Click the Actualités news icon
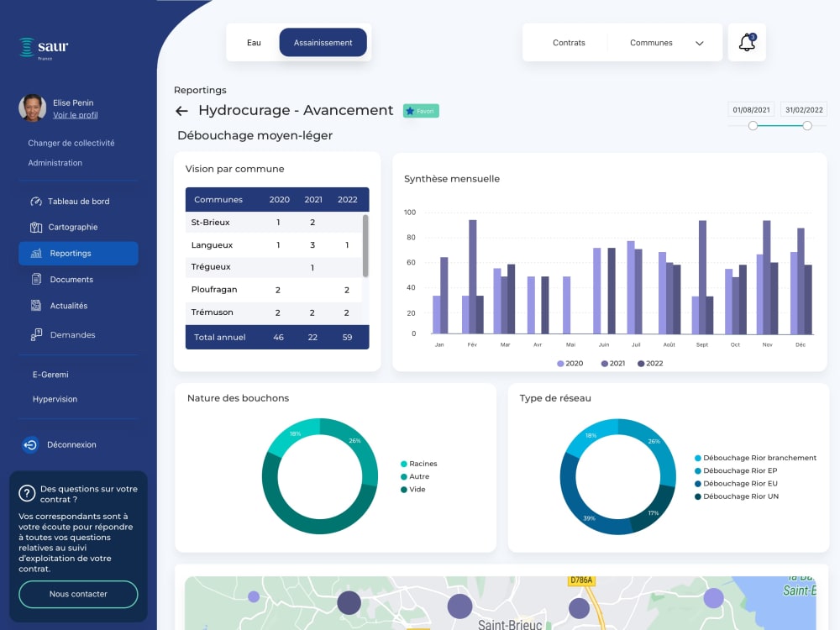 click(x=36, y=306)
